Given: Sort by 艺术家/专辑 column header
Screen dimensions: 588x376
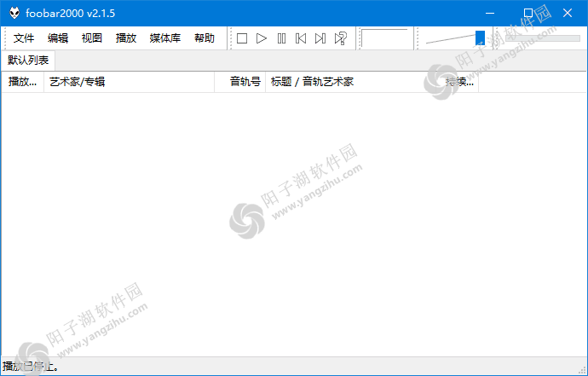Looking at the screenshot, I should [130, 82].
